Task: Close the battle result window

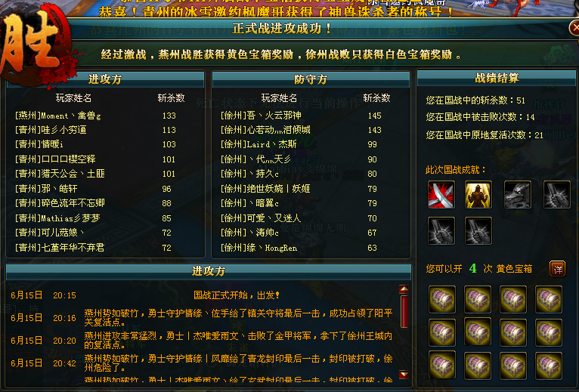Action: point(574,28)
